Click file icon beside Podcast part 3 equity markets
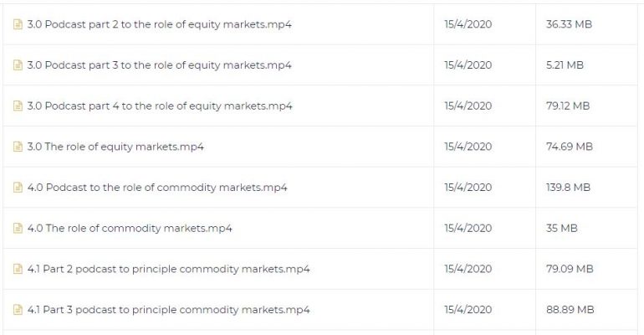Image resolution: width=644 pixels, height=335 pixels. [x=18, y=65]
